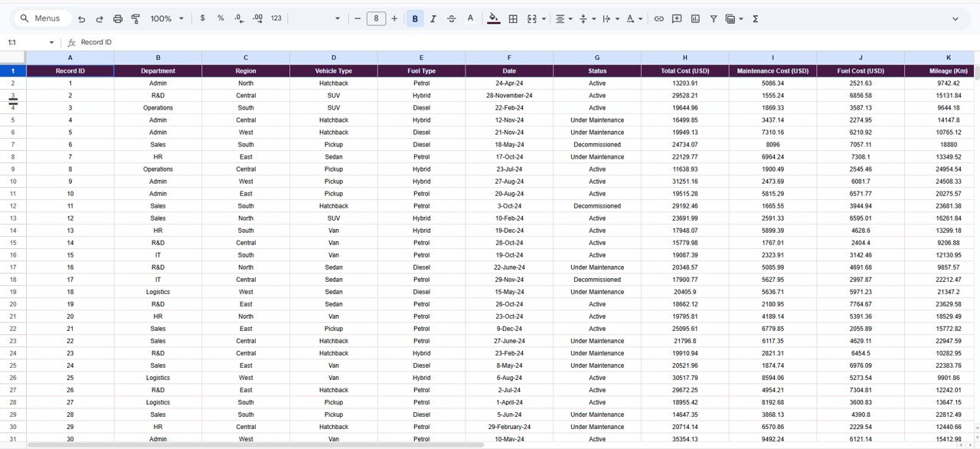Image resolution: width=980 pixels, height=449 pixels.
Task: Open the functions list with the sigma icon
Action: click(x=755, y=18)
